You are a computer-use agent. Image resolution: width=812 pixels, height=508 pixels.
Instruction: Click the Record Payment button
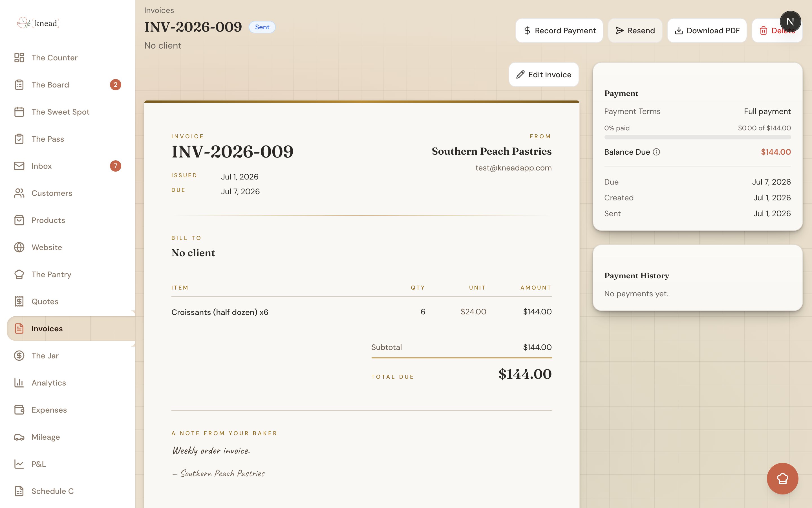click(559, 30)
